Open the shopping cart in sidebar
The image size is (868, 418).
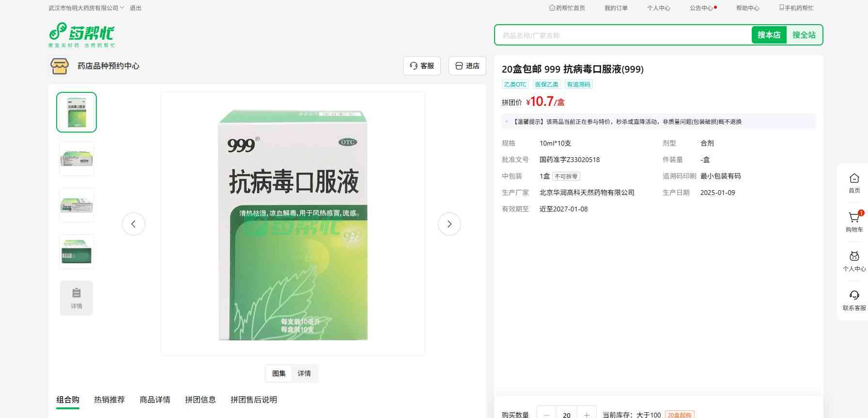coord(854,218)
